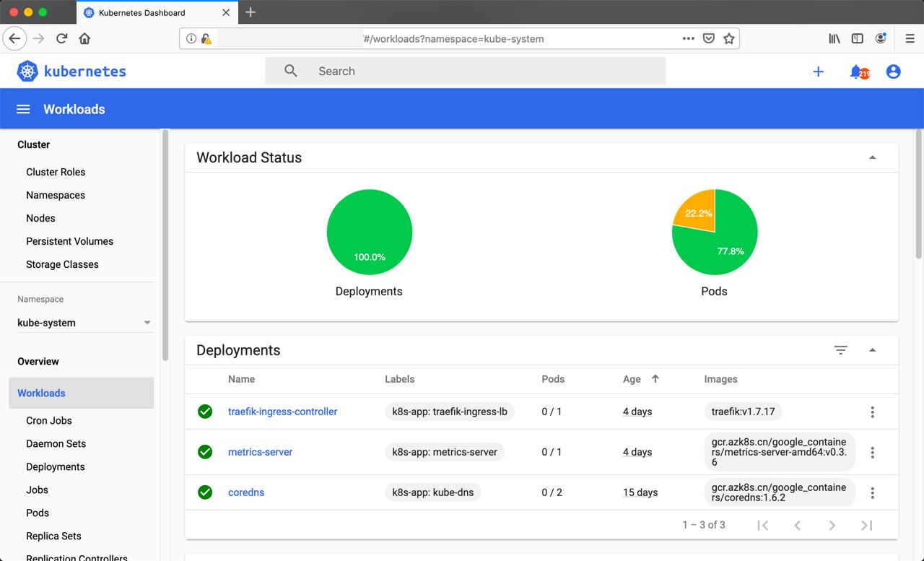The image size is (924, 561).
Task: Open Persistent Volumes from the sidebar
Action: (69, 241)
